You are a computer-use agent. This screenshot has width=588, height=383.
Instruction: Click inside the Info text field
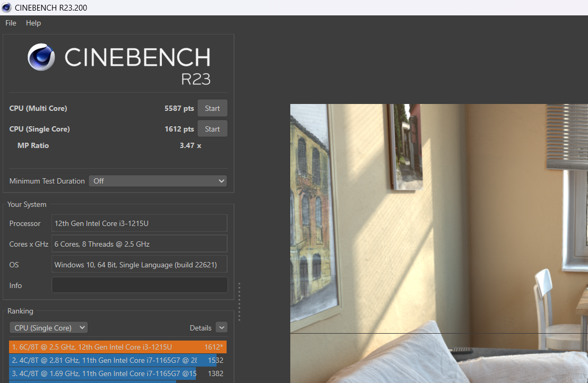(139, 285)
